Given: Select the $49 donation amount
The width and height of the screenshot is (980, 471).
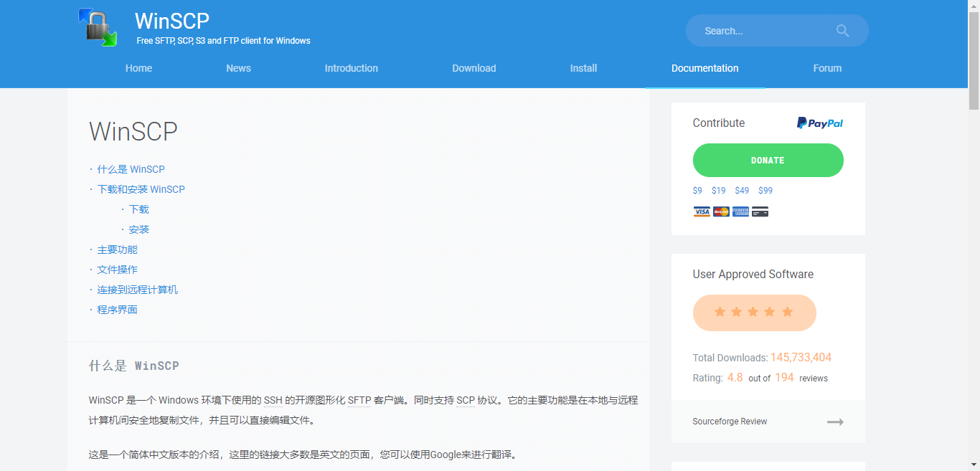Looking at the screenshot, I should pos(742,190).
